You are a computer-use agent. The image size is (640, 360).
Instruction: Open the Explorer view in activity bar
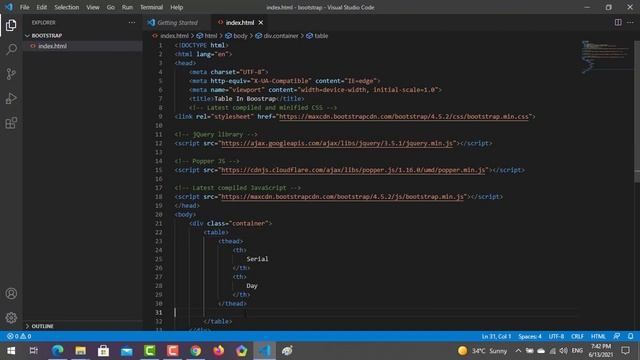[11, 25]
